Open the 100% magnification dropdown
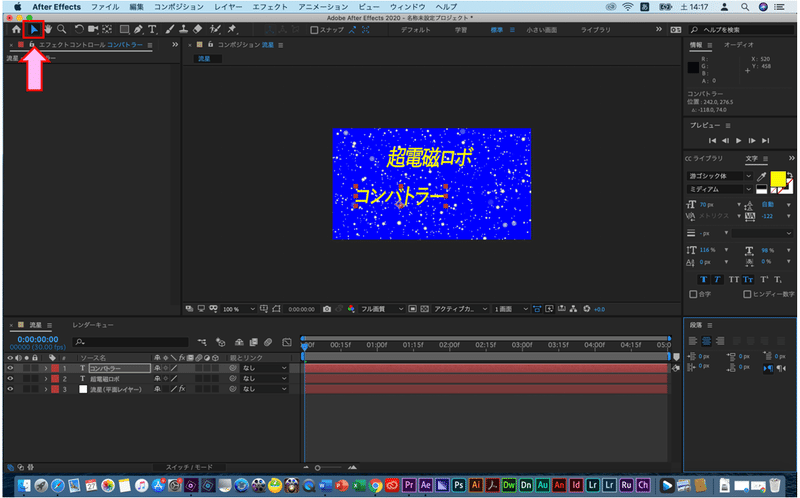The height and width of the screenshot is (498, 800). click(x=238, y=309)
